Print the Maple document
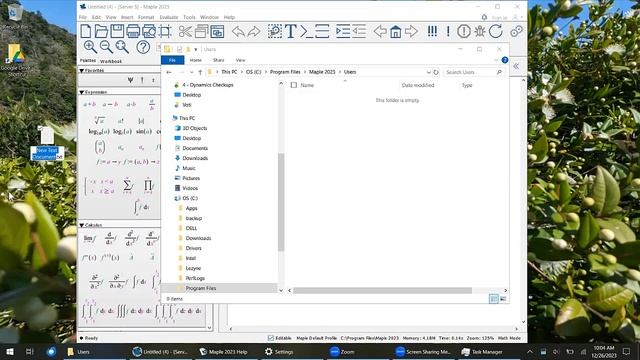The height and width of the screenshot is (360, 640). point(133,31)
